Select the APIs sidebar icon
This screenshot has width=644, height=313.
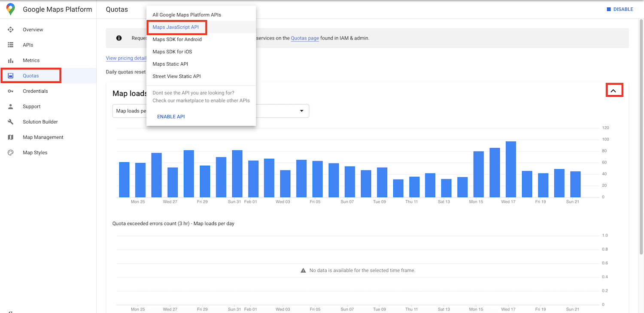10,45
